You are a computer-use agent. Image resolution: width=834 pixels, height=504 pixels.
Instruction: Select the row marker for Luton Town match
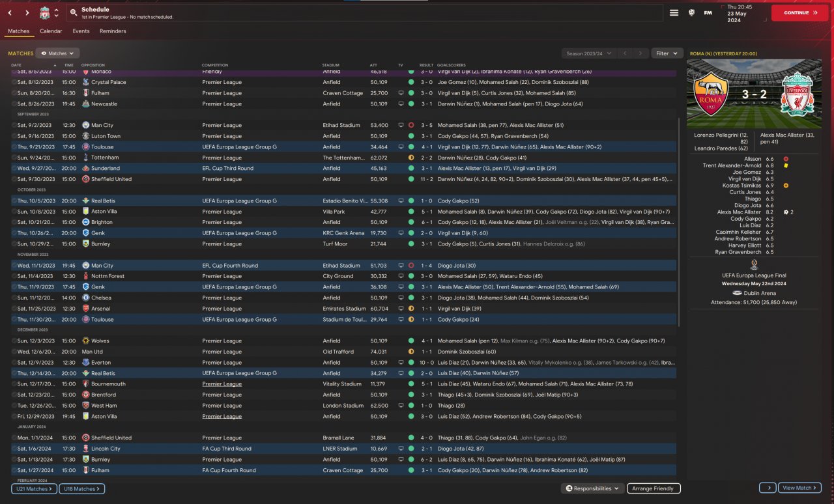[14, 136]
